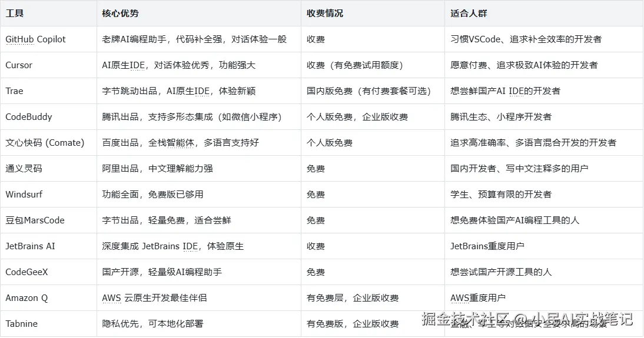Click 追求高准确率、多语言混合开发 text
This screenshot has height=338, width=644.
point(514,143)
